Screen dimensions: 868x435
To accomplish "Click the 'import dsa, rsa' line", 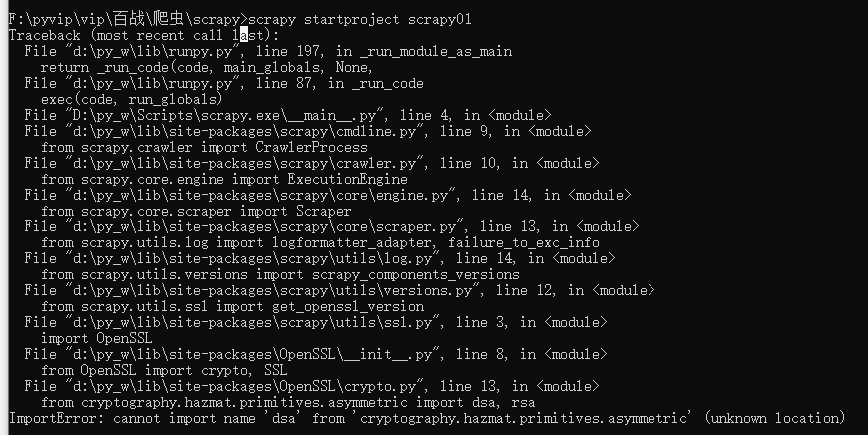I will click(288, 402).
